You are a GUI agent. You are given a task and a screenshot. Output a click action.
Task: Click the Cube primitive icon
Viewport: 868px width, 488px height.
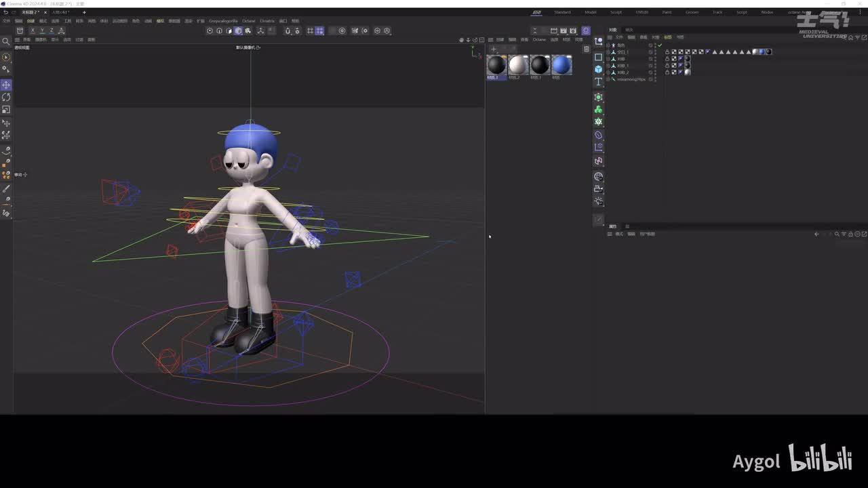pos(598,69)
